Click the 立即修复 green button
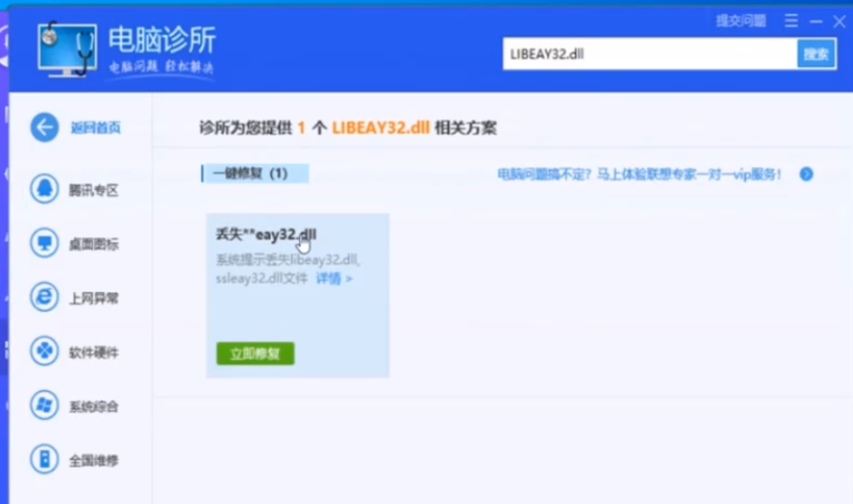 pos(254,354)
